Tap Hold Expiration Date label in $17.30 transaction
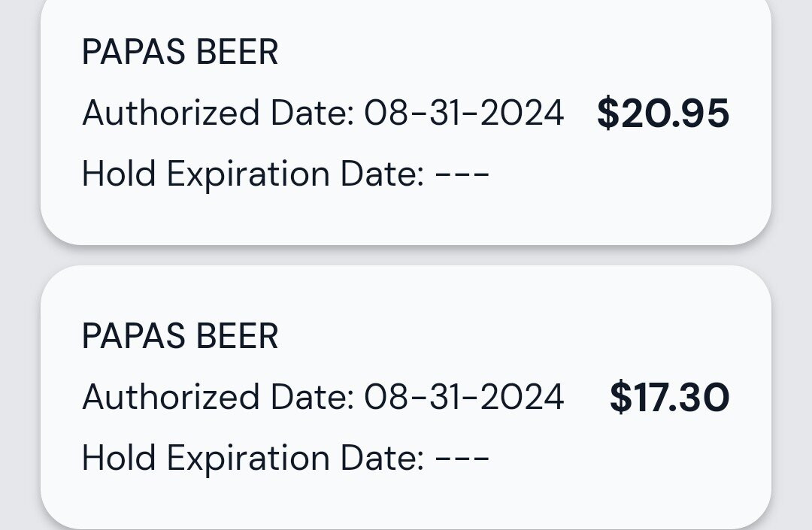 point(253,458)
